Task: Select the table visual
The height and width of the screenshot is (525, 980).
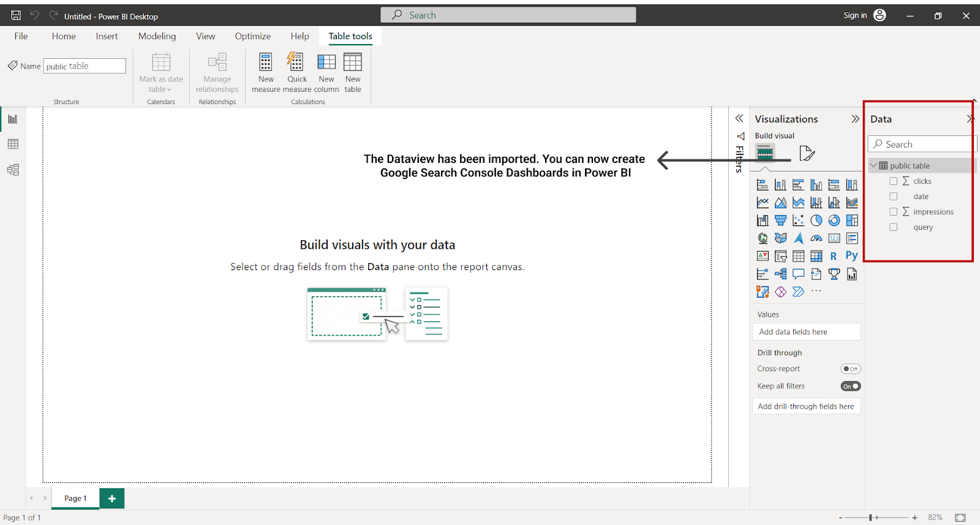Action: click(x=798, y=256)
